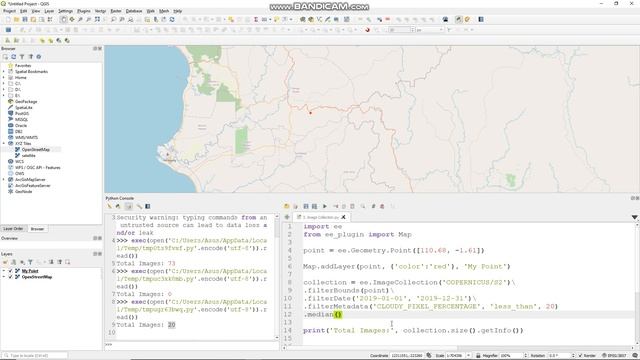Select satellite under XYZ Tiles
Viewport: 640px width, 360px height.
click(29, 156)
